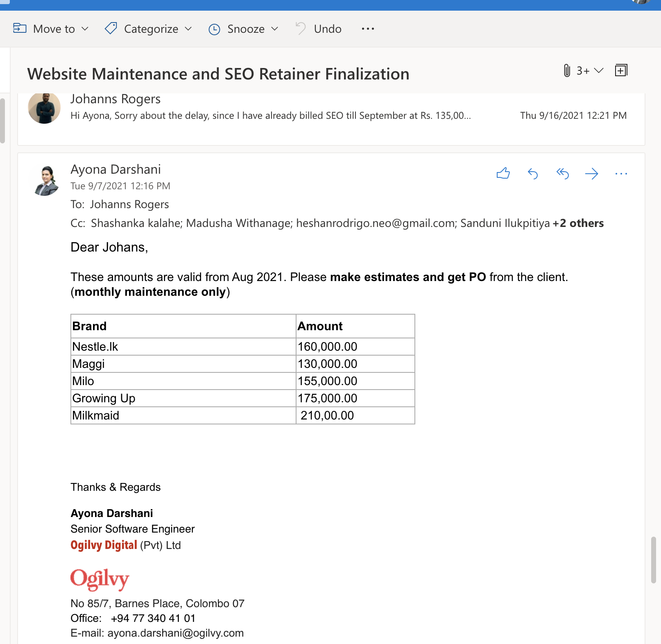Expand the attachments list chevron
The image size is (661, 644).
pyautogui.click(x=599, y=70)
